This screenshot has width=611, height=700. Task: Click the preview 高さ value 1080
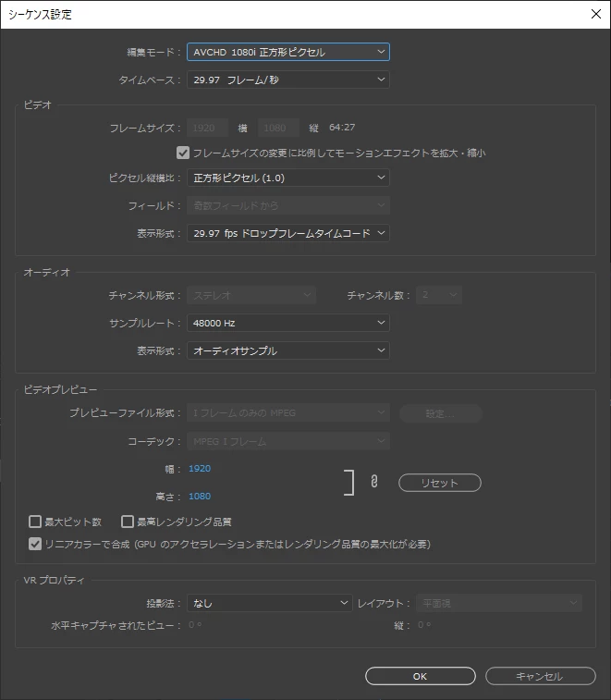pos(200,496)
